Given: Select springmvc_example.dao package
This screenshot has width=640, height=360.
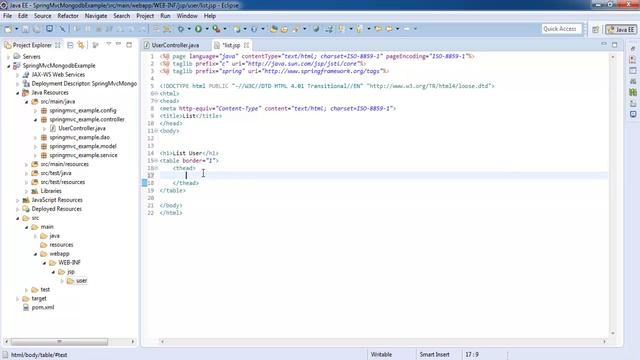Looking at the screenshot, I should pyautogui.click(x=80, y=138).
